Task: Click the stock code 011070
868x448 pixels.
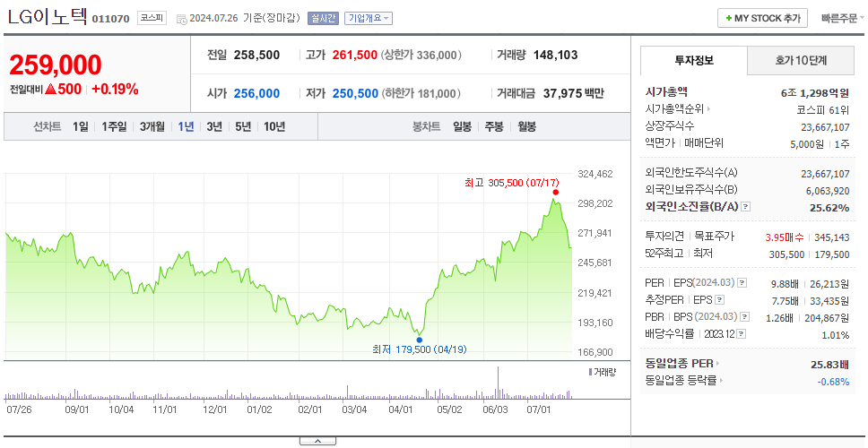Action: pos(110,19)
